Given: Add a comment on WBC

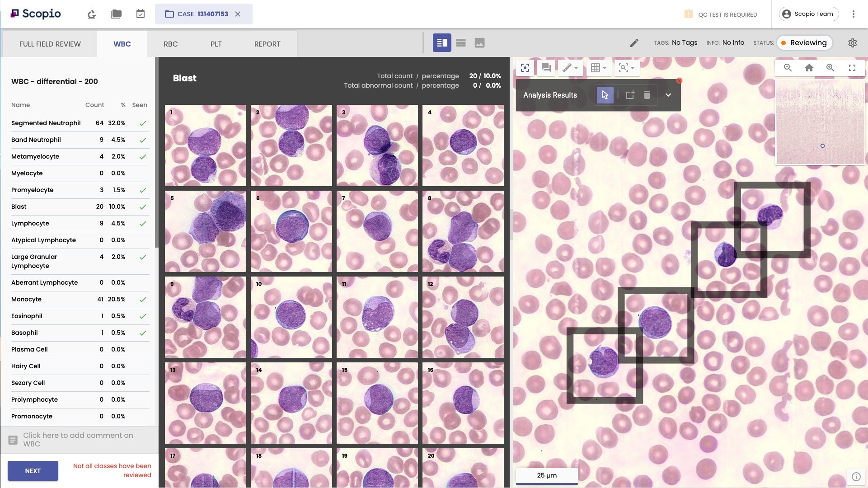Looking at the screenshot, I should pos(78,439).
